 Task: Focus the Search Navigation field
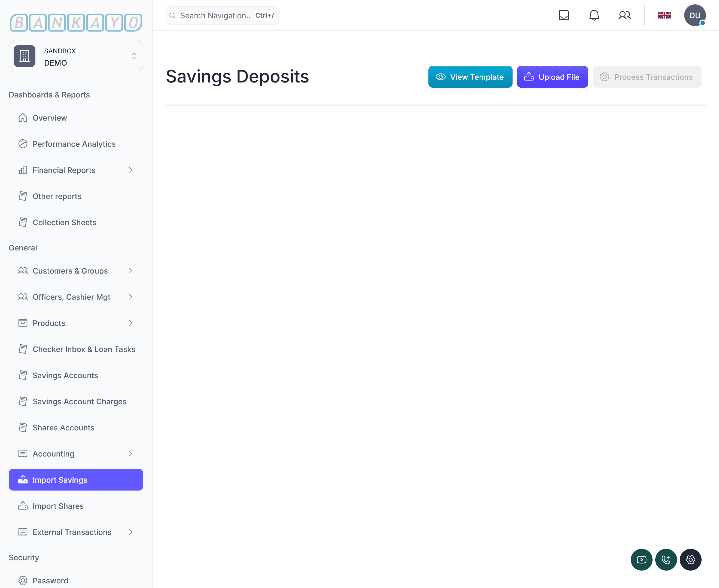pyautogui.click(x=215, y=16)
